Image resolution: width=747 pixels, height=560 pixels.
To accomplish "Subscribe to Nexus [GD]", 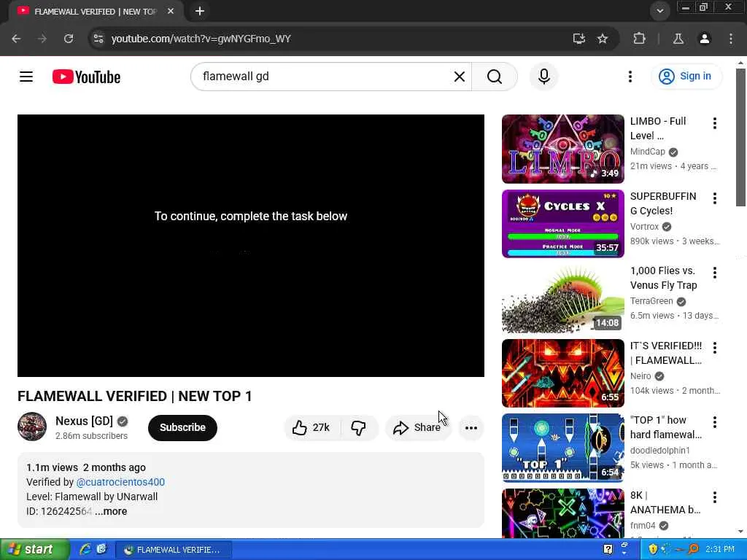I will [182, 427].
